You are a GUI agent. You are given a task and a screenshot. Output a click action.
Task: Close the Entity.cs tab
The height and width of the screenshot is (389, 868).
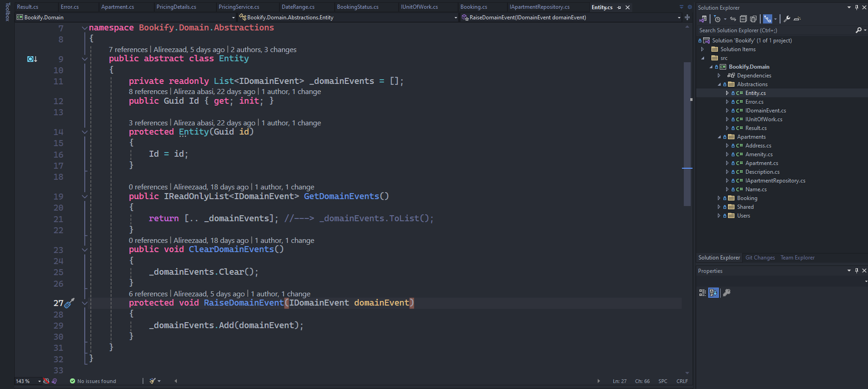[x=627, y=7]
